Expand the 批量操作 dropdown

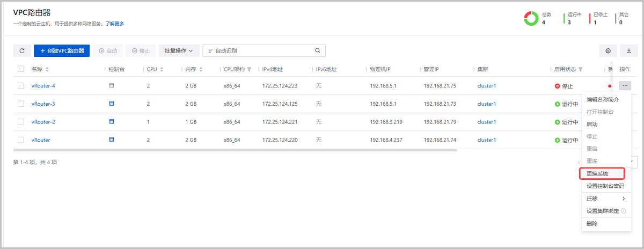click(179, 50)
